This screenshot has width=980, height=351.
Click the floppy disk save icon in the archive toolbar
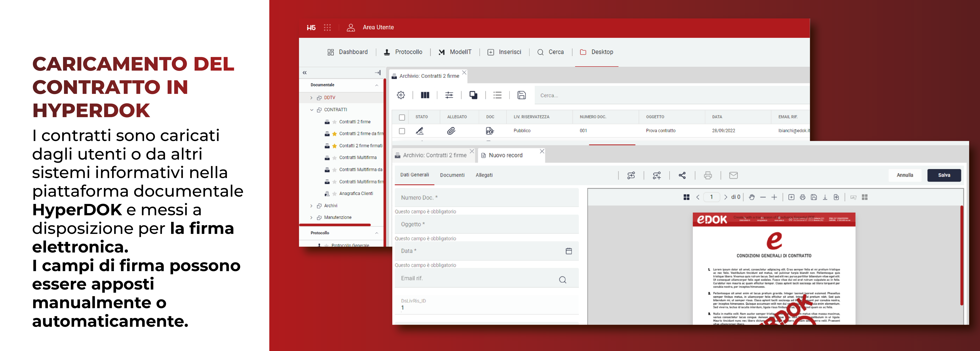(522, 95)
